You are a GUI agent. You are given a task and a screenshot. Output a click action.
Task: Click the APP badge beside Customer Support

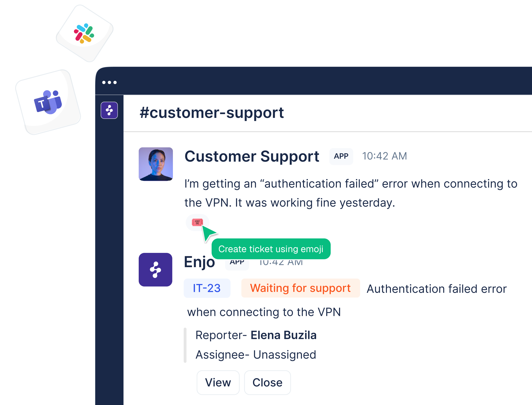pyautogui.click(x=341, y=156)
